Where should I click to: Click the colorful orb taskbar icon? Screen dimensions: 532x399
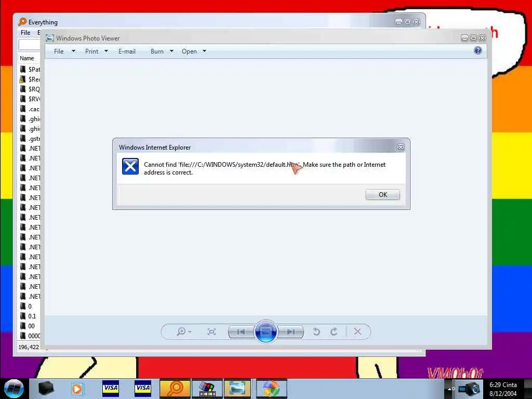[271, 389]
